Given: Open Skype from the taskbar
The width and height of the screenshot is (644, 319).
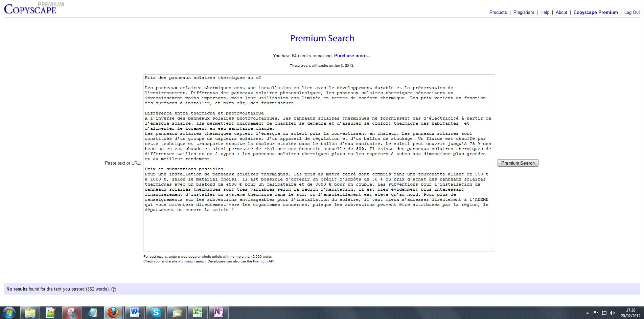Looking at the screenshot, I should pos(156,312).
